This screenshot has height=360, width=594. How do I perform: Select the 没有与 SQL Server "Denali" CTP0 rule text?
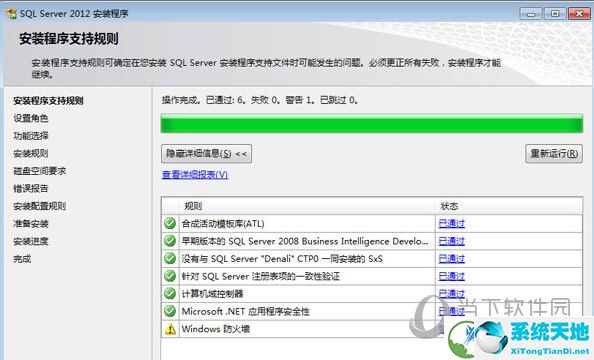tap(282, 258)
